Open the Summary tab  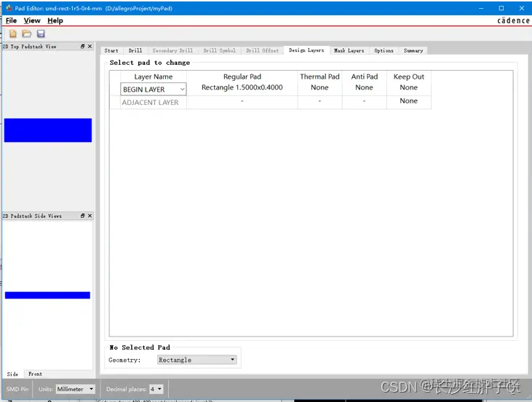413,50
